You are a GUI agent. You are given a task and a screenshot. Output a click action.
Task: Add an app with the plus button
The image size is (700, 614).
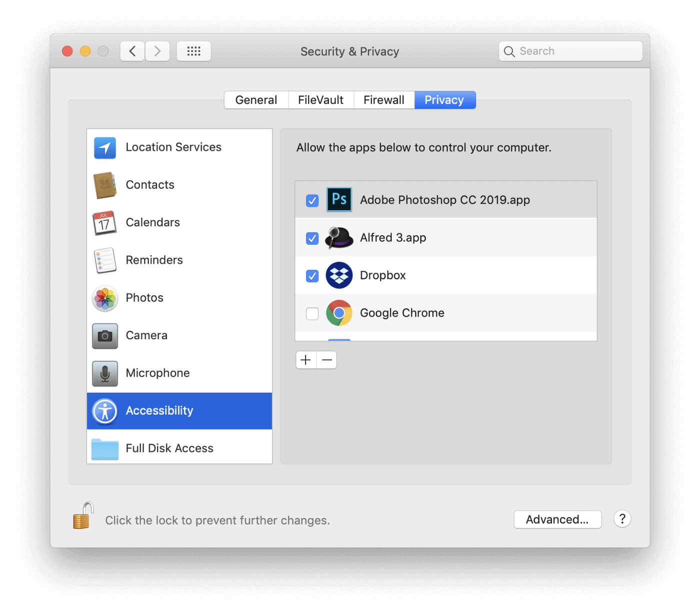(x=306, y=360)
